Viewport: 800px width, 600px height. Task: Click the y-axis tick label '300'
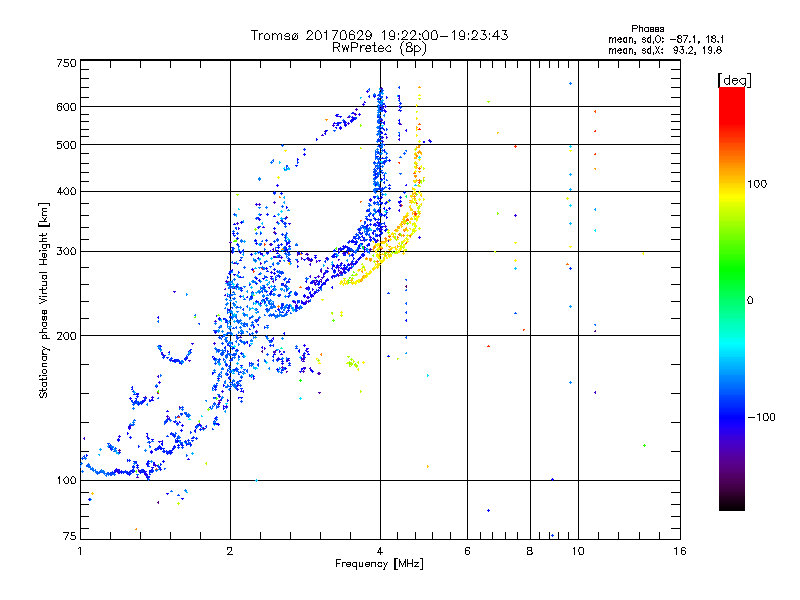66,252
